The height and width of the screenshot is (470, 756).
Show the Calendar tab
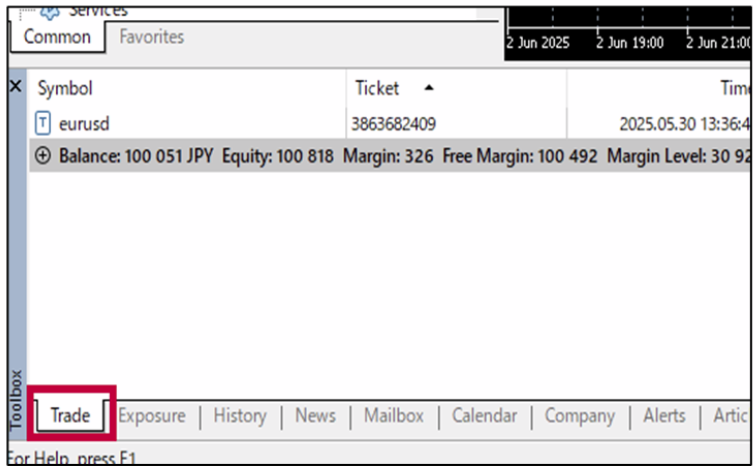coord(484,416)
